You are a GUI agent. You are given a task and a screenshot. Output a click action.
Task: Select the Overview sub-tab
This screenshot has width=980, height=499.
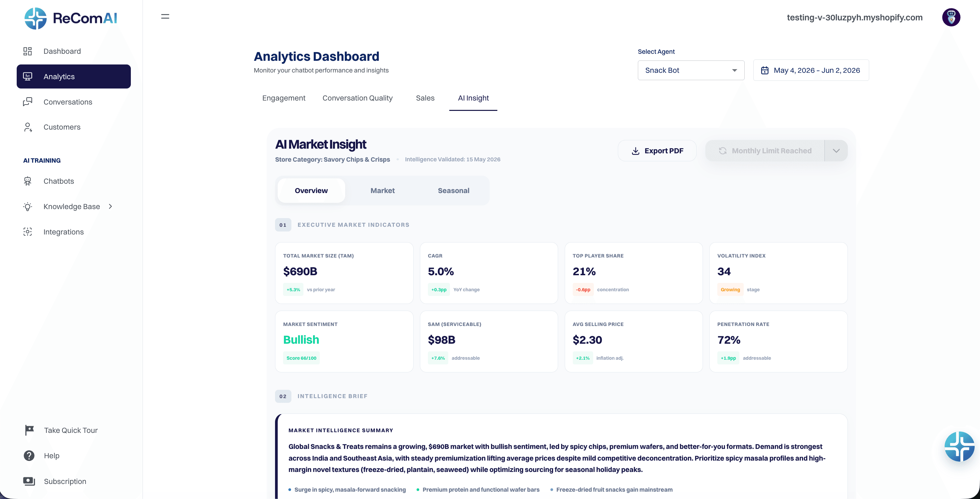click(x=311, y=190)
